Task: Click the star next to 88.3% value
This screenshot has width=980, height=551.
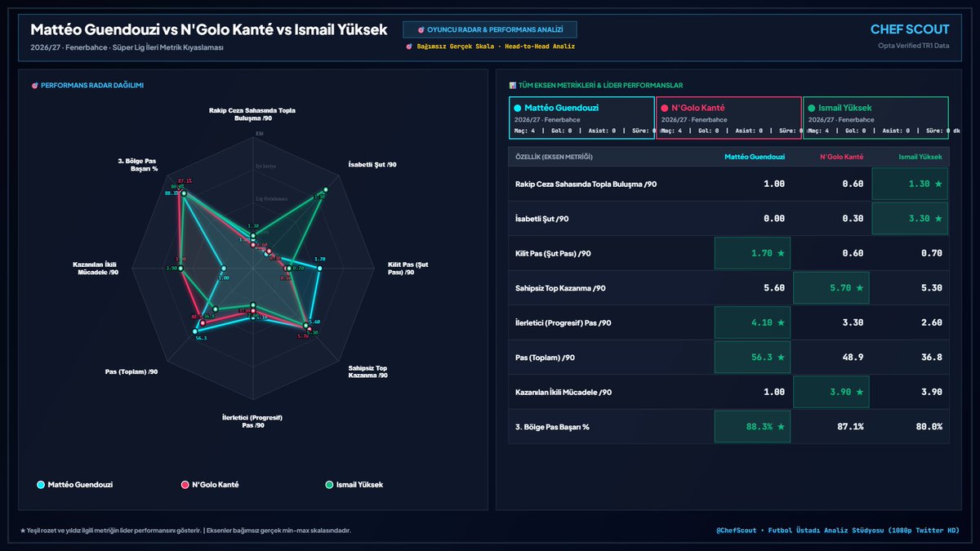Action: point(781,426)
